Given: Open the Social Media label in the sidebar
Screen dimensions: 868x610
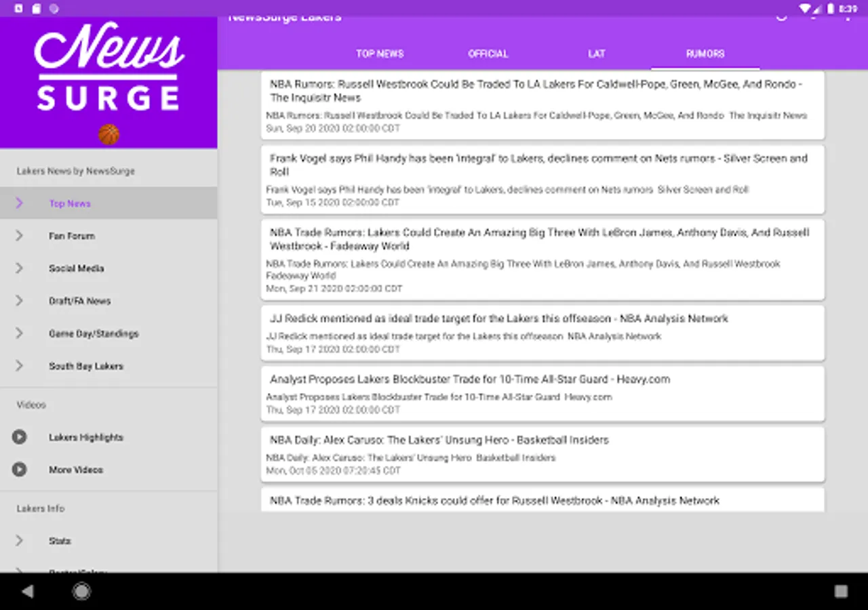Looking at the screenshot, I should (x=77, y=268).
